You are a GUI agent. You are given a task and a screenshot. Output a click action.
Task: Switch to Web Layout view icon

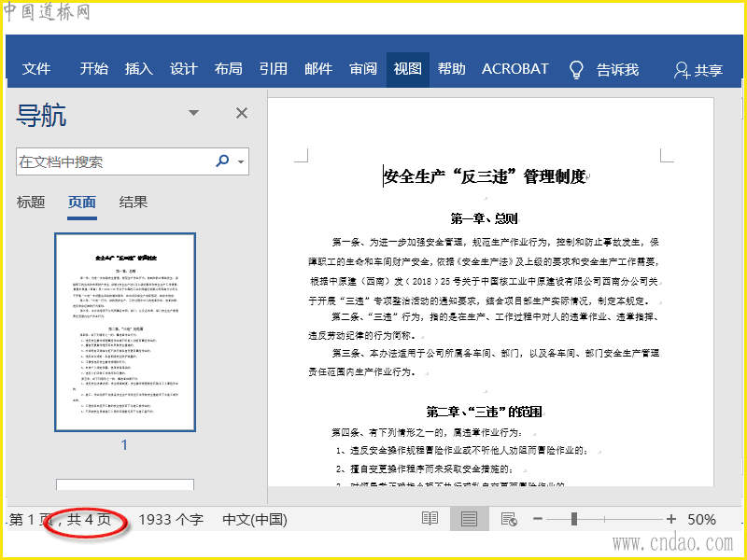tap(509, 519)
